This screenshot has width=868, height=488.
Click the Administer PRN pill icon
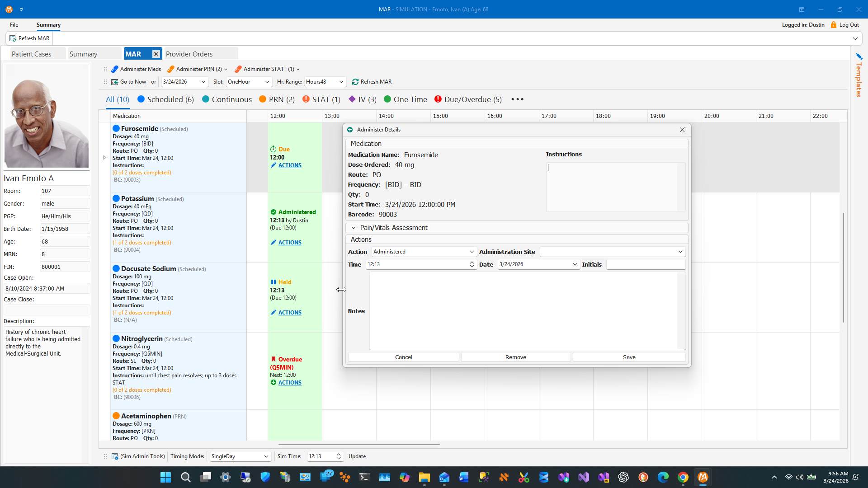171,69
